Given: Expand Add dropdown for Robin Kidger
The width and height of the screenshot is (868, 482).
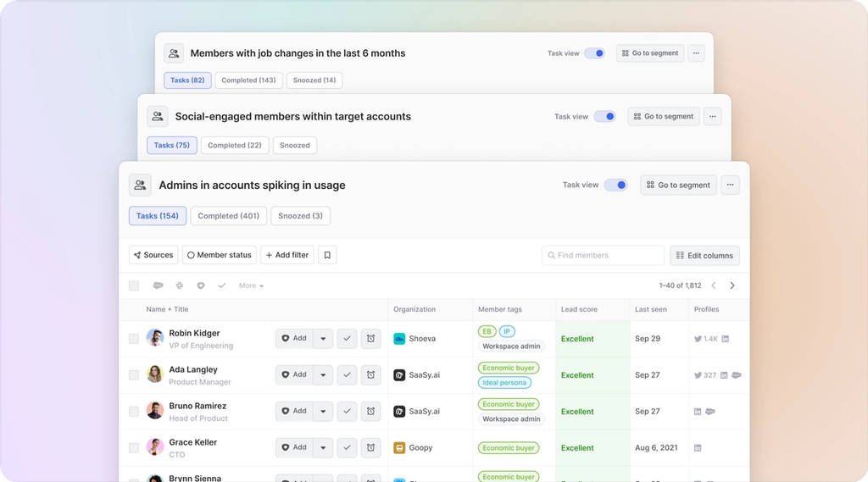Looking at the screenshot, I should [x=323, y=339].
